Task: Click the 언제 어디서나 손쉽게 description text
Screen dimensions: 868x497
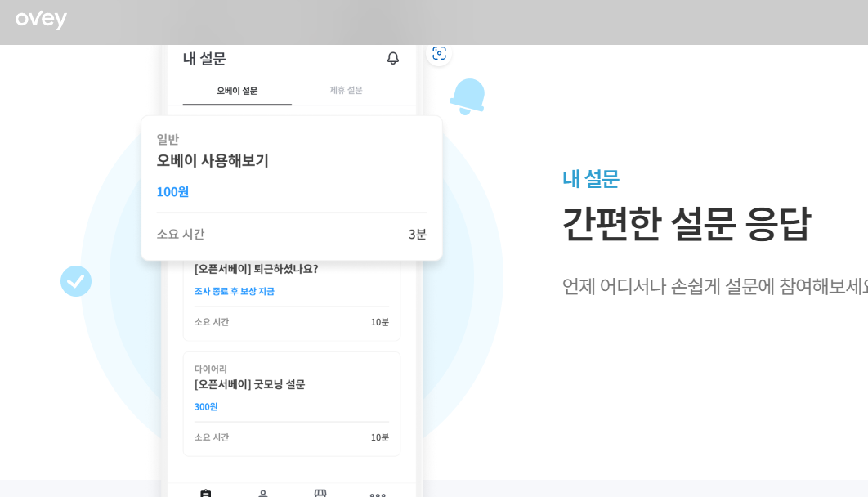Action: click(x=714, y=286)
